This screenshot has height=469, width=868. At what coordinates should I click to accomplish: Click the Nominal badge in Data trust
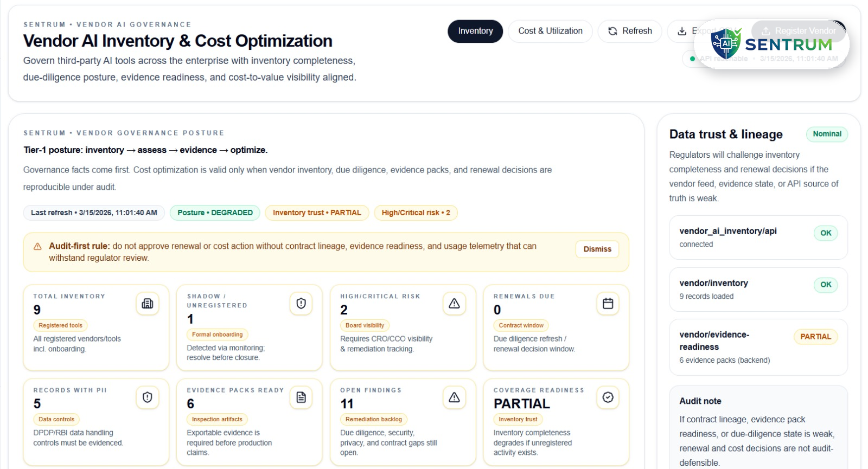click(x=827, y=134)
